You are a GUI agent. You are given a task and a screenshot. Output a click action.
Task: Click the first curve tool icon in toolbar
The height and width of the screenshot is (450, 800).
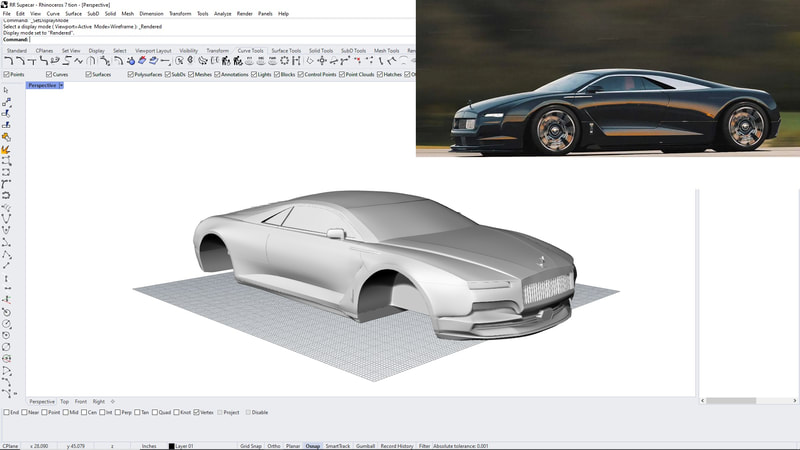(9, 61)
